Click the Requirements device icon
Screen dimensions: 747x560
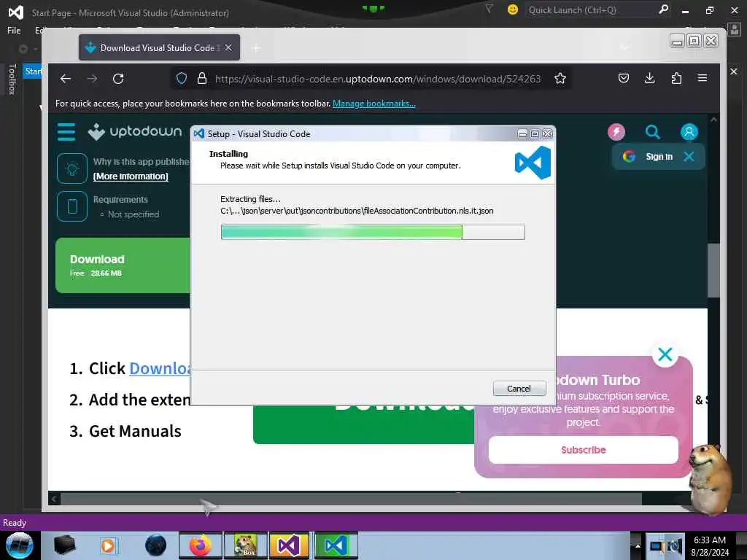tap(72, 206)
